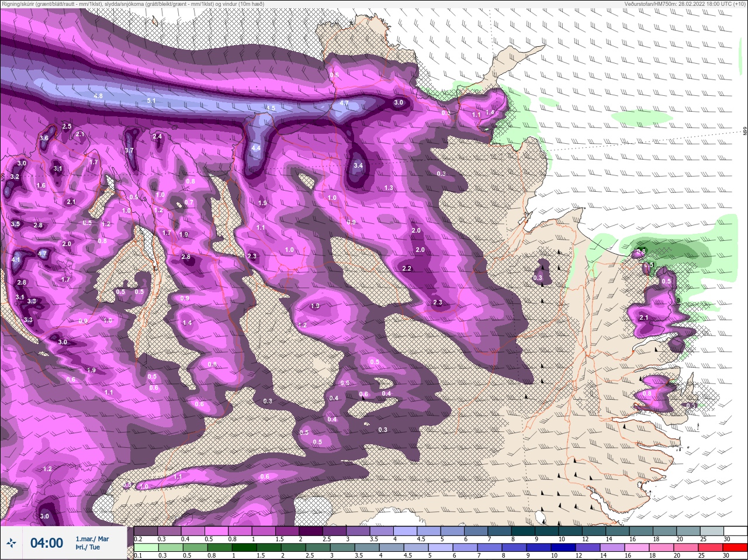Click the 1.3 precipitation value on the map
The width and height of the screenshot is (748, 560).
click(389, 188)
